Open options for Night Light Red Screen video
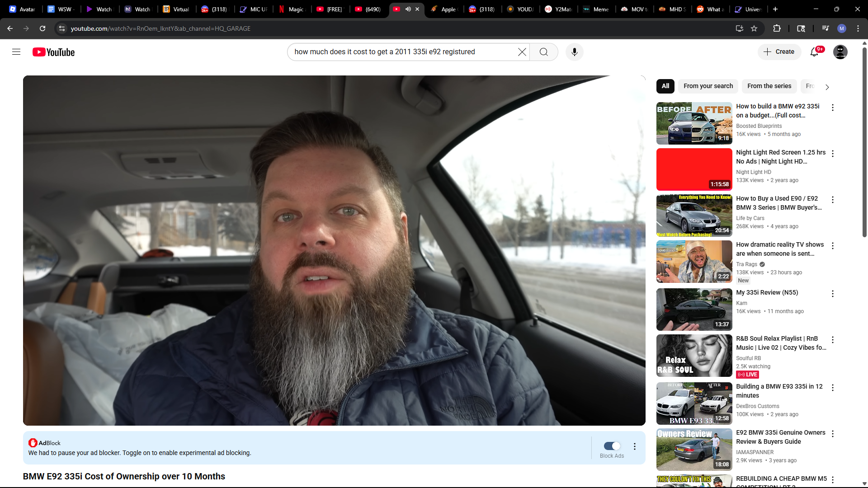The image size is (868, 488). tap(832, 154)
